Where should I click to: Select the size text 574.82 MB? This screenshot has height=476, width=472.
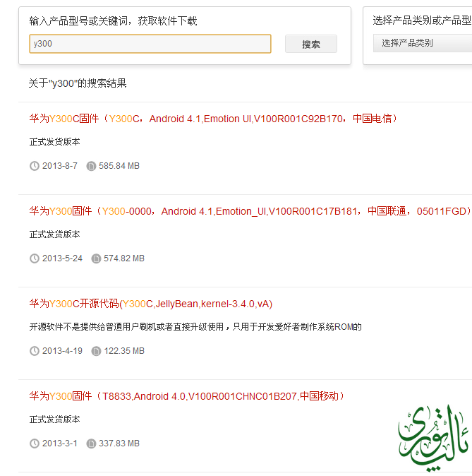[x=124, y=258]
